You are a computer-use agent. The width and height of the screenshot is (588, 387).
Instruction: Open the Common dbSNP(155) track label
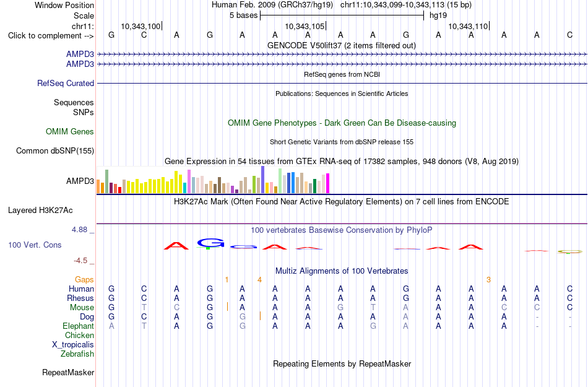pyautogui.click(x=54, y=150)
